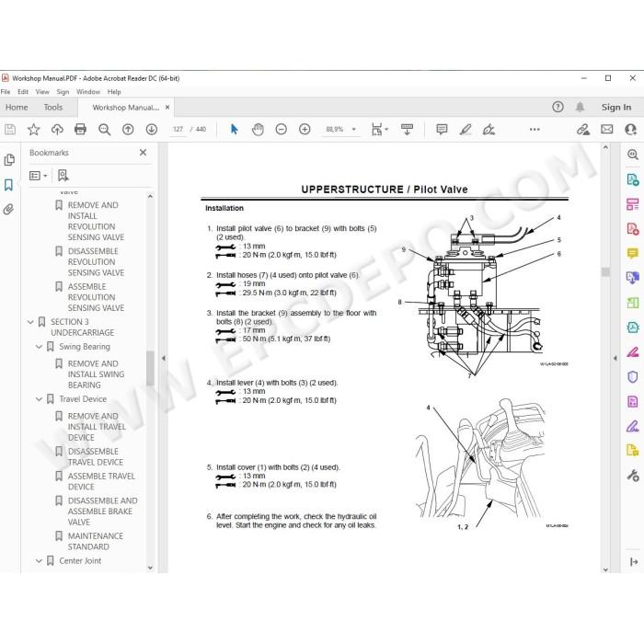Open the Help question mark
Image resolution: width=644 pixels, height=644 pixels.
tap(558, 108)
